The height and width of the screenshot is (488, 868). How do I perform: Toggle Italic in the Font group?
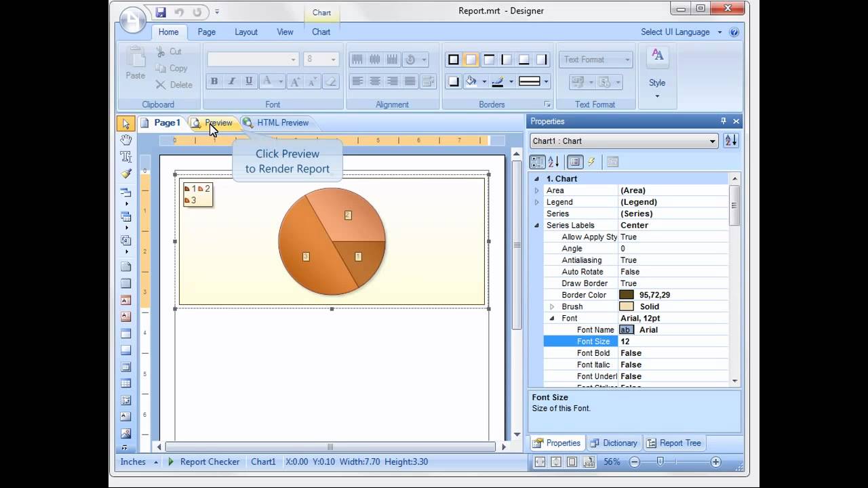(231, 81)
